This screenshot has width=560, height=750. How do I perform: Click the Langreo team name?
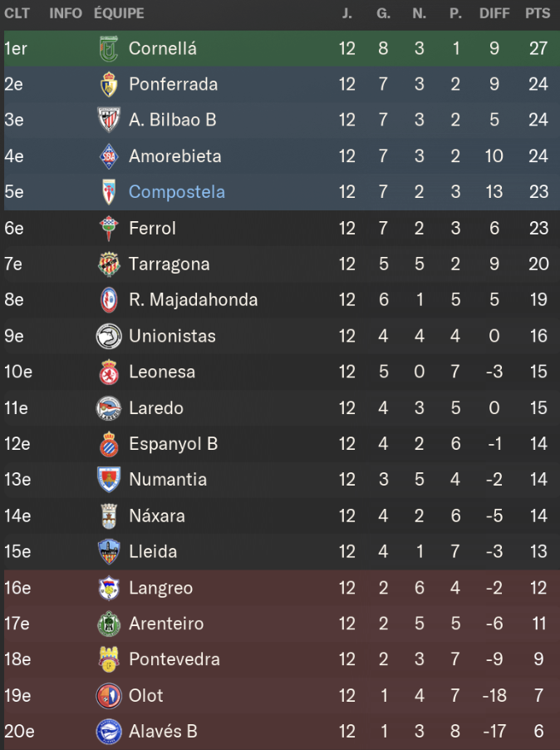pyautogui.click(x=160, y=588)
